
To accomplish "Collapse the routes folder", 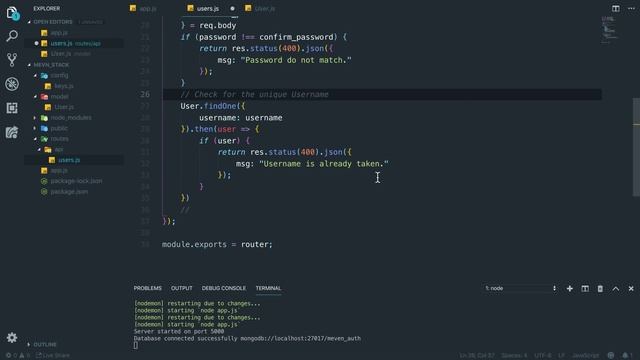I will pos(35,139).
